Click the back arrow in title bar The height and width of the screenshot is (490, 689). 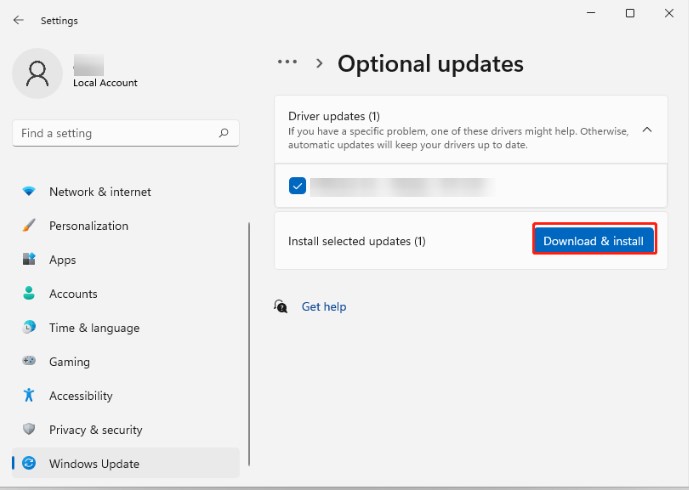click(x=18, y=20)
